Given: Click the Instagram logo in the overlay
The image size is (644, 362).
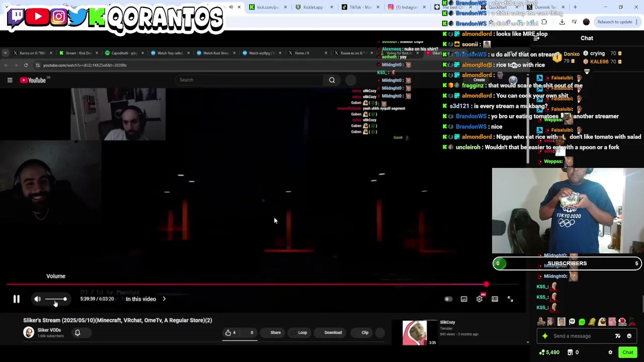Looking at the screenshot, I should click(x=58, y=17).
